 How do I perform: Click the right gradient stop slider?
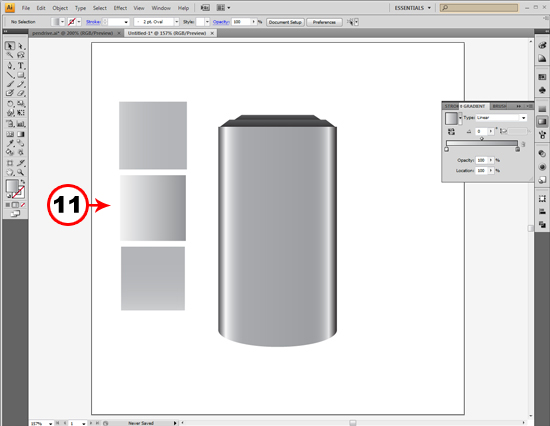coord(517,149)
